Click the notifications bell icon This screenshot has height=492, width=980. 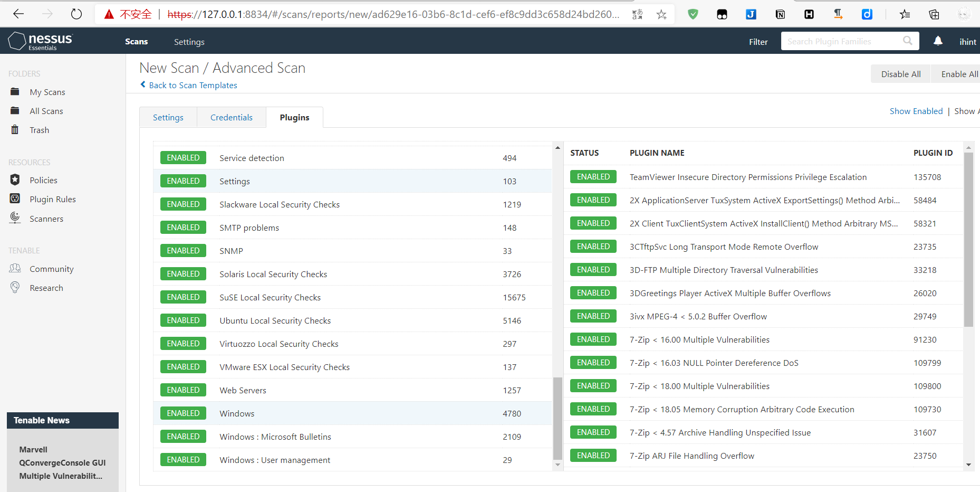tap(938, 41)
